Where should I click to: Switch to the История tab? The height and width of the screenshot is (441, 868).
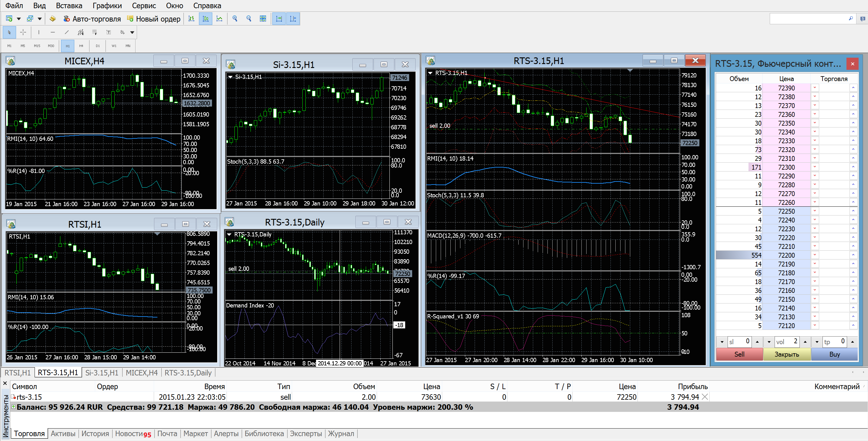95,434
